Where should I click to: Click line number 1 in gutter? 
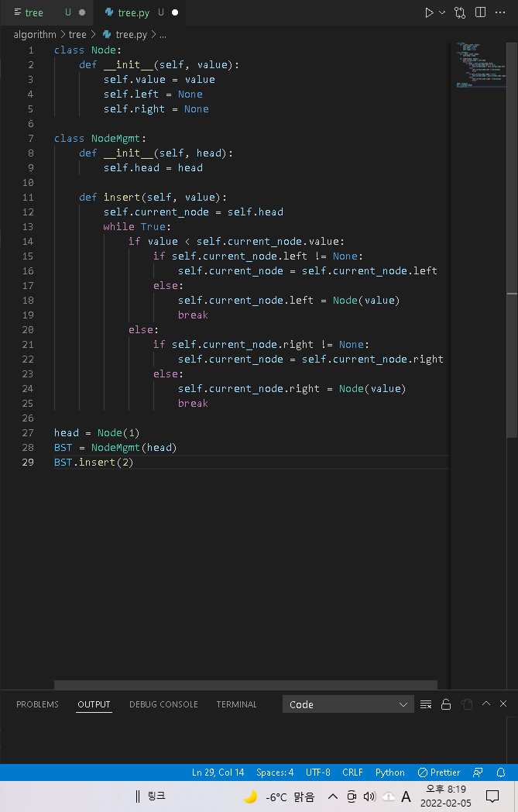(30, 50)
